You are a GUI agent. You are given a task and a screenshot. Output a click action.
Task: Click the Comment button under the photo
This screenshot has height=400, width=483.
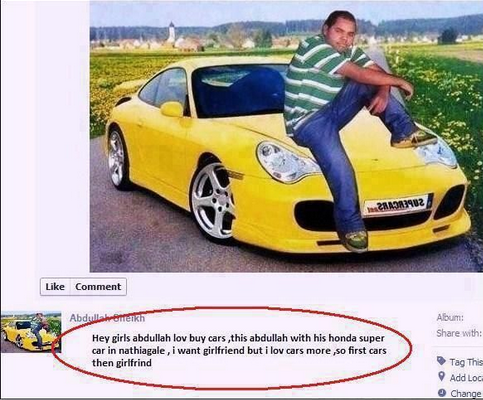coord(98,287)
